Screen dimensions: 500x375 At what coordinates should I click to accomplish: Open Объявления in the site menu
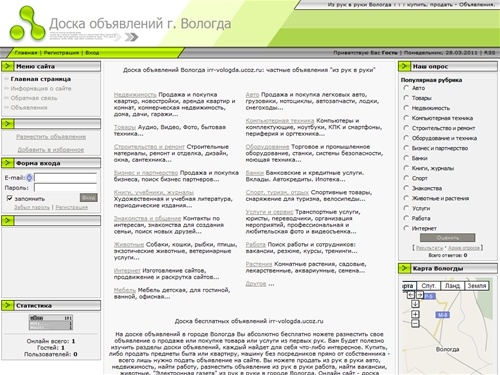29,107
